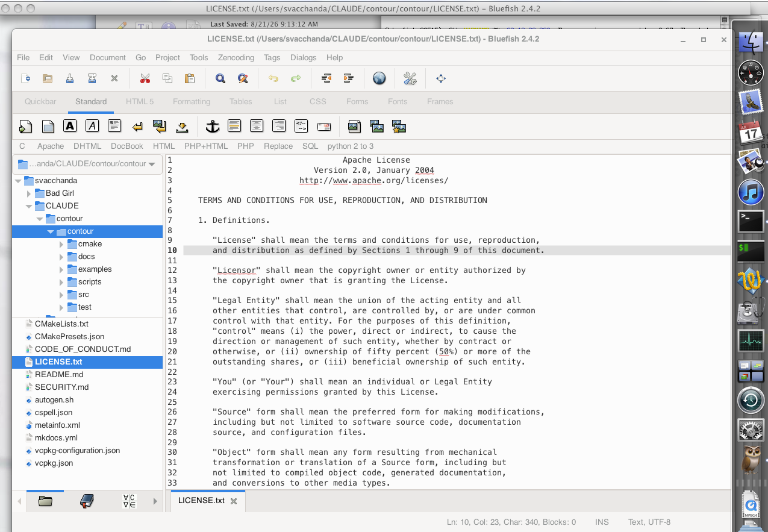
Task: Open Find with the magnifier icon
Action: 220,78
